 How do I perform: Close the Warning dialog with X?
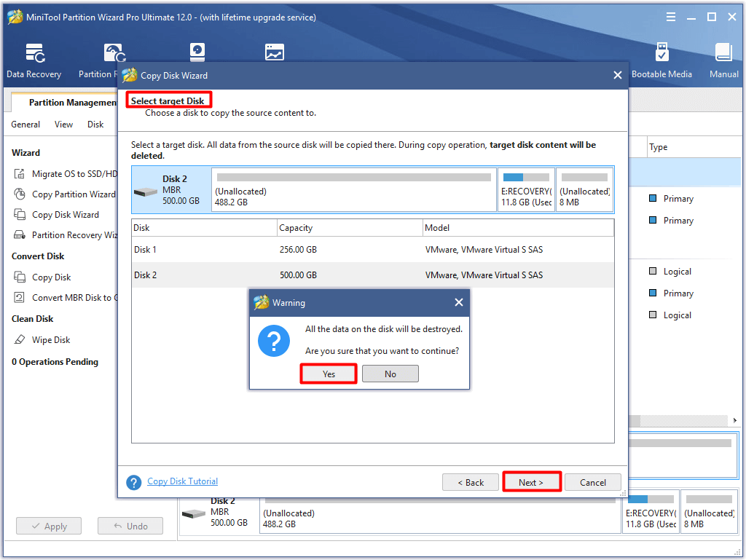coord(459,302)
